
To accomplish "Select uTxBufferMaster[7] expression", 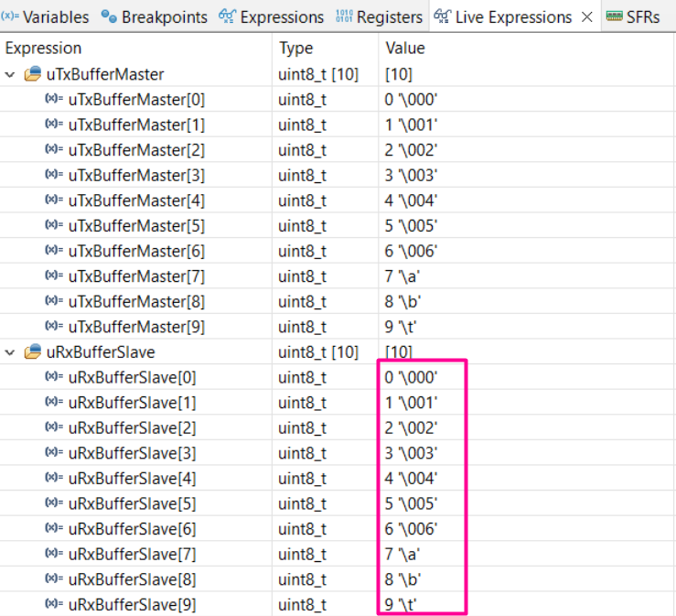I will click(136, 276).
